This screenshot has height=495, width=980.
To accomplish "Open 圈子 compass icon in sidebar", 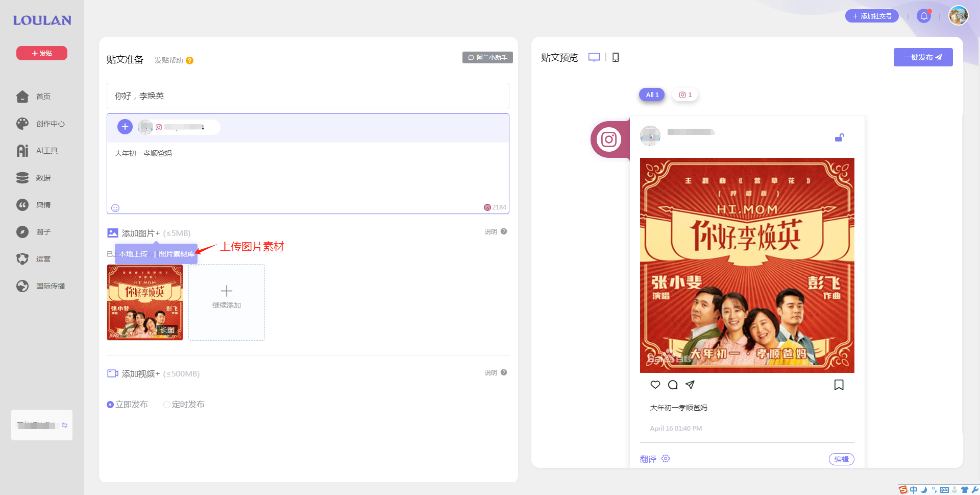I will (x=22, y=232).
